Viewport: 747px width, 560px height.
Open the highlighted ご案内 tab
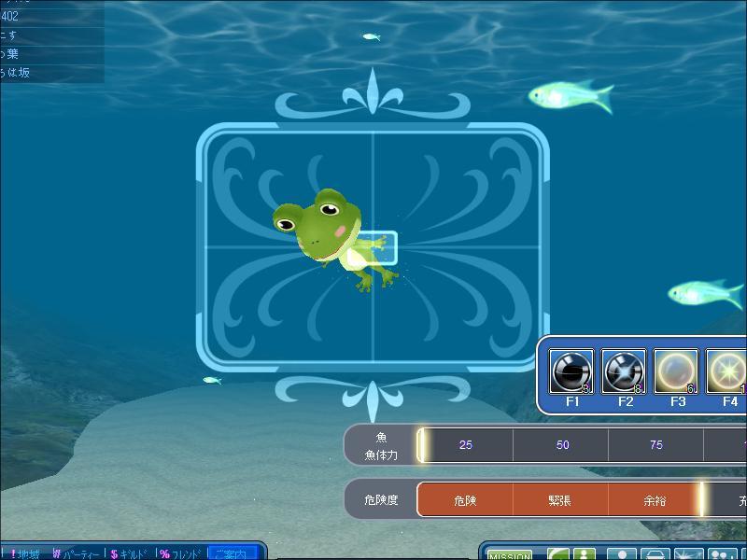[233, 553]
